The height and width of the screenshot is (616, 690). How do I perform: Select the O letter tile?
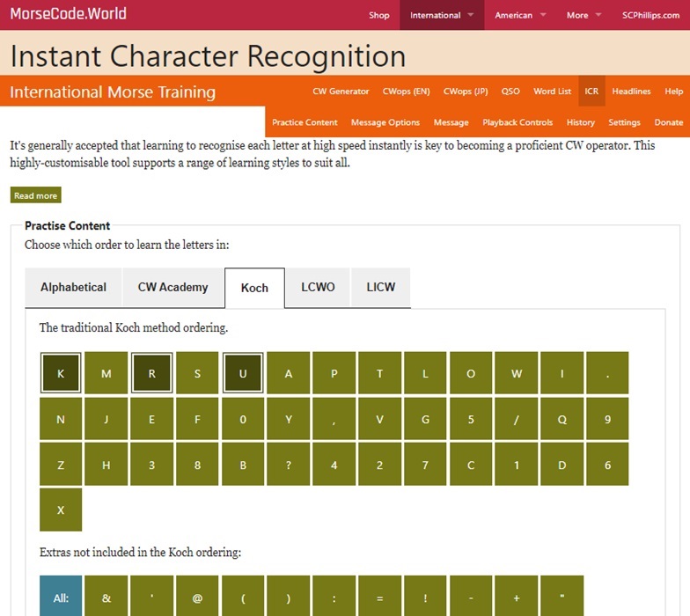[471, 373]
